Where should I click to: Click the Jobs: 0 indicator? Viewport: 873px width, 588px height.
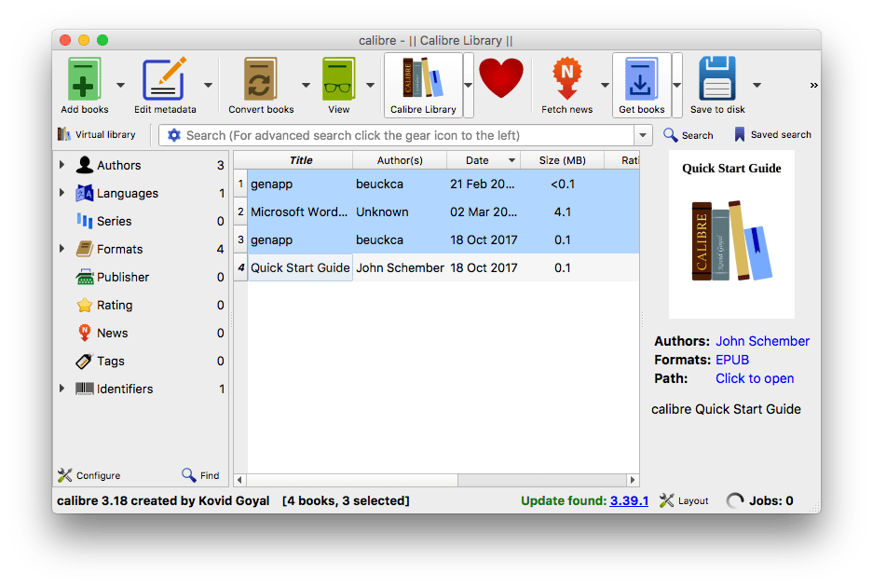(760, 500)
